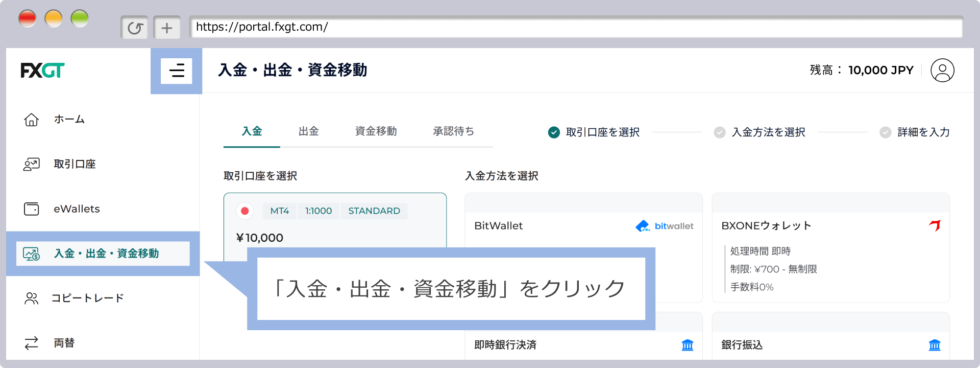Switch to the 資金移動 tab
Viewport: 980px width, 368px height.
coord(376,131)
